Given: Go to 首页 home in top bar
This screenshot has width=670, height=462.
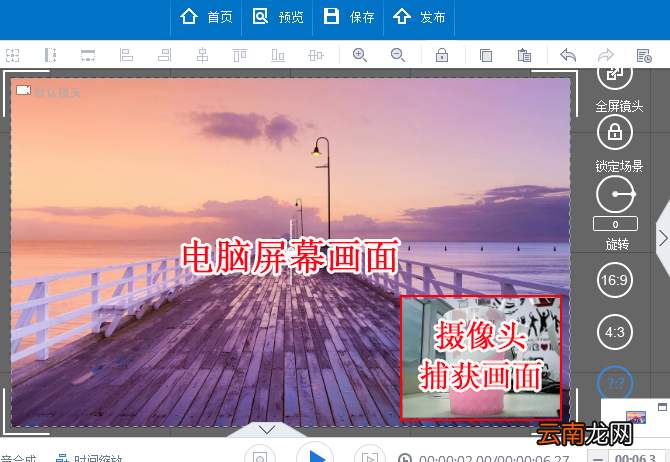Looking at the screenshot, I should point(206,17).
